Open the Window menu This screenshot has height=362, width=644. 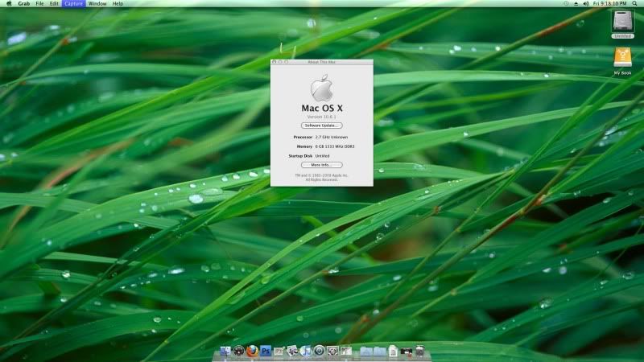[97, 3]
